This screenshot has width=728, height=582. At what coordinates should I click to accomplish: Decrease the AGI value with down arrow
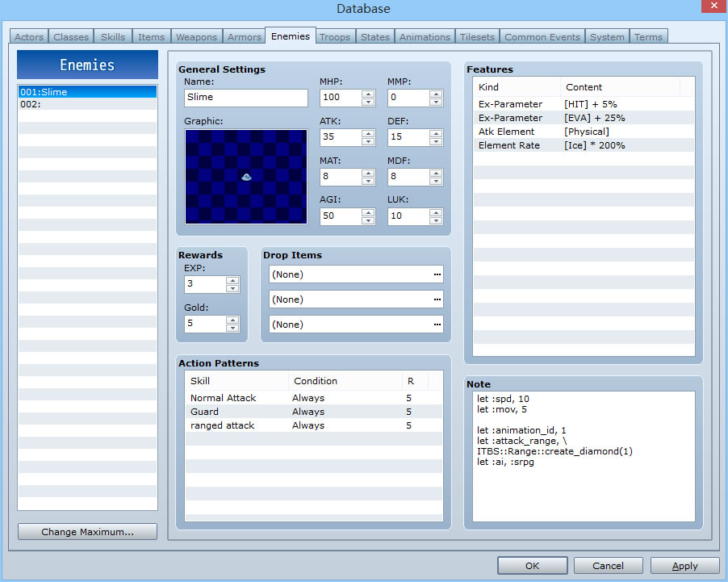point(368,220)
